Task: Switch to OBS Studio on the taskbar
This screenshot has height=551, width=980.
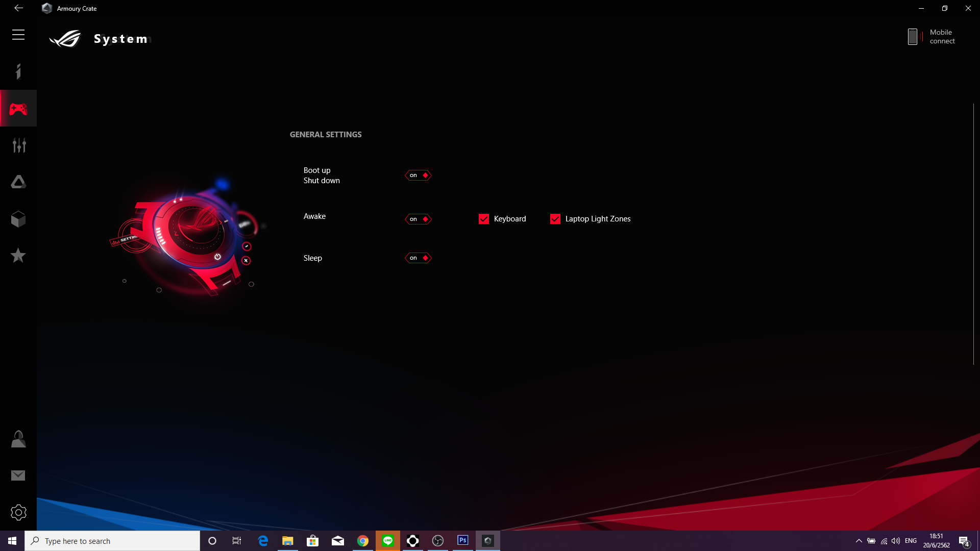Action: [438, 541]
